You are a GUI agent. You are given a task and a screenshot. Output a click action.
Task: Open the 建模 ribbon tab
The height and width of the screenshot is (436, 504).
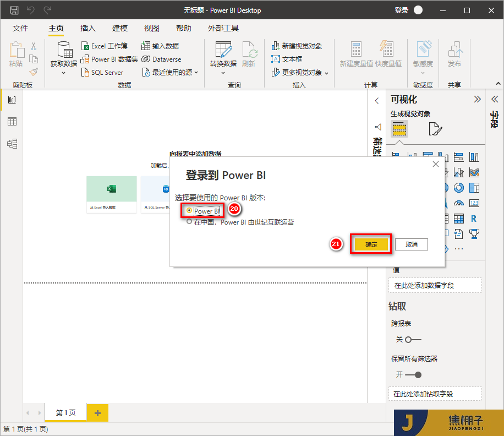120,28
